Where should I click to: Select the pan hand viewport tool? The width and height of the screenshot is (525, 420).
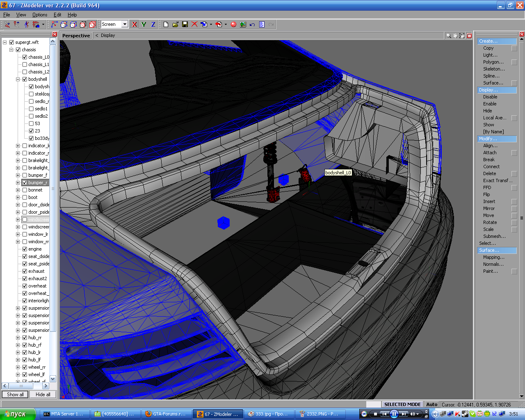[455, 36]
